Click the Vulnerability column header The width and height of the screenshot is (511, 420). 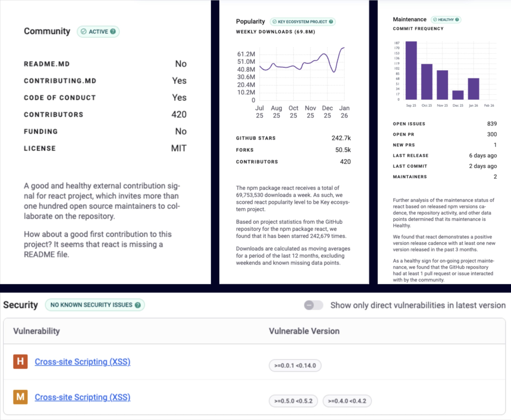(36, 331)
